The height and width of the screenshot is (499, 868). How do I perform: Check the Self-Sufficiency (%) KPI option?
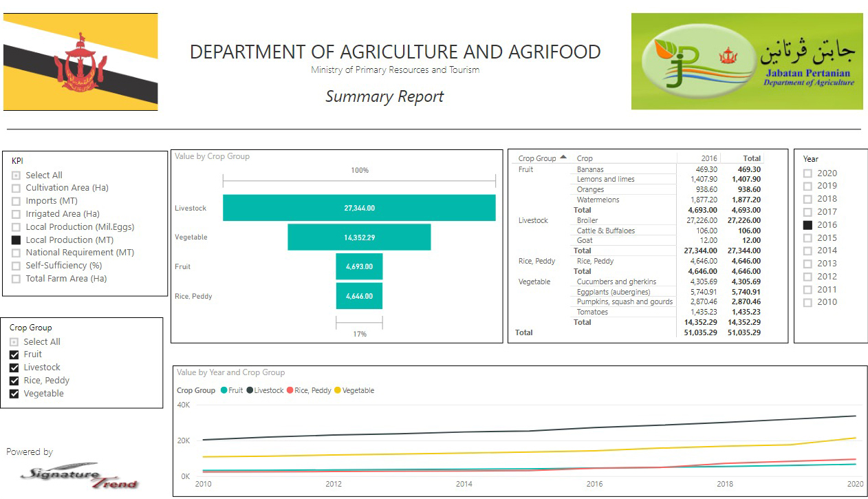coord(16,266)
